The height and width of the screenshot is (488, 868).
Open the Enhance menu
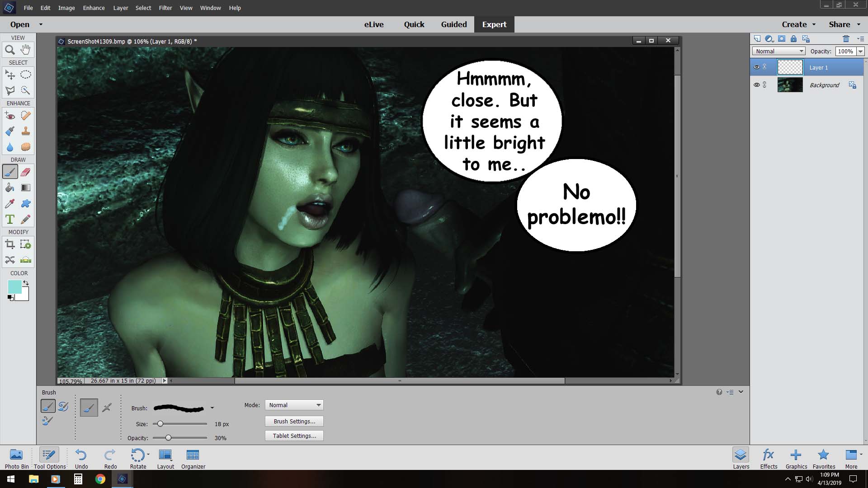coord(94,8)
